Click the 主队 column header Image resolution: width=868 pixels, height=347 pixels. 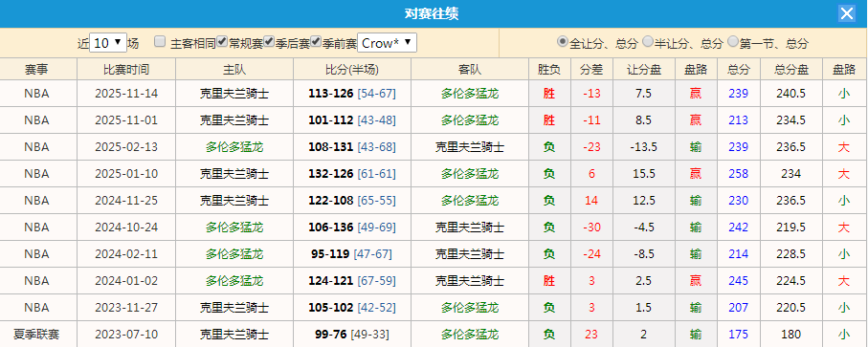234,69
